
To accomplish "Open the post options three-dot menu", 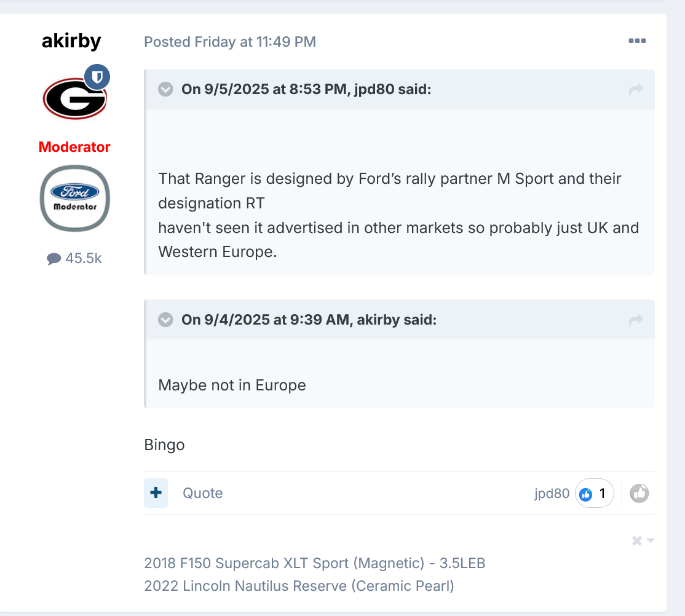I will 637,41.
